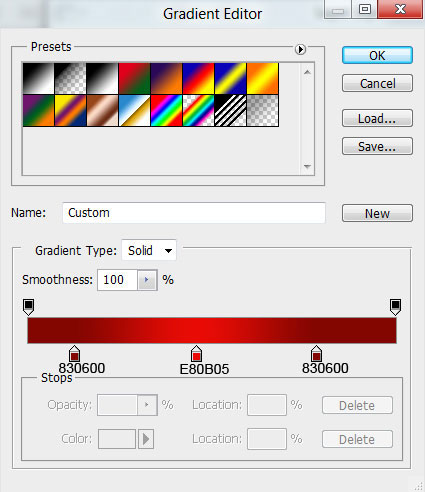Open the Opacity slider arrow
This screenshot has height=492, width=425.
(x=147, y=405)
